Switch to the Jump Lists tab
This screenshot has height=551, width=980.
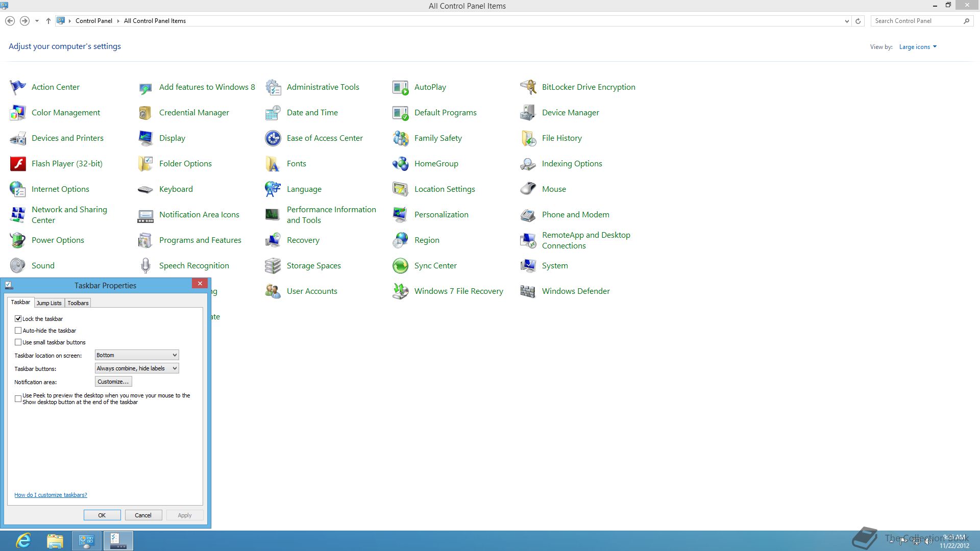coord(49,303)
